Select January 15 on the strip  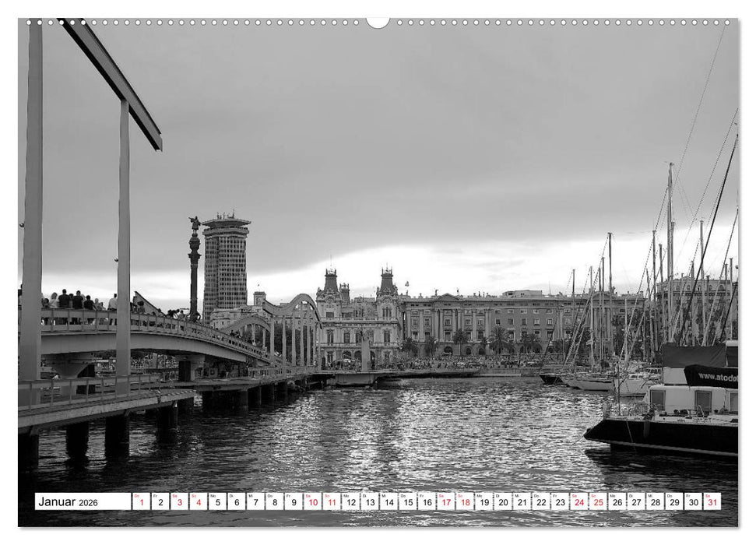[406, 501]
